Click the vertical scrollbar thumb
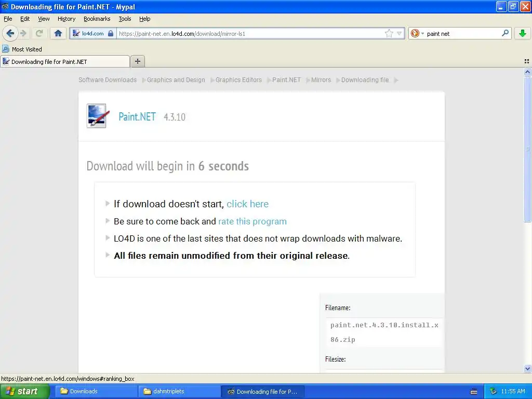 [x=527, y=149]
